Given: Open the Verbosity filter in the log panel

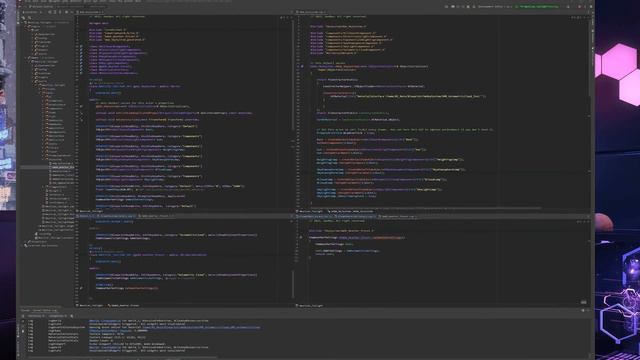Looking at the screenshot, I should point(36,316).
